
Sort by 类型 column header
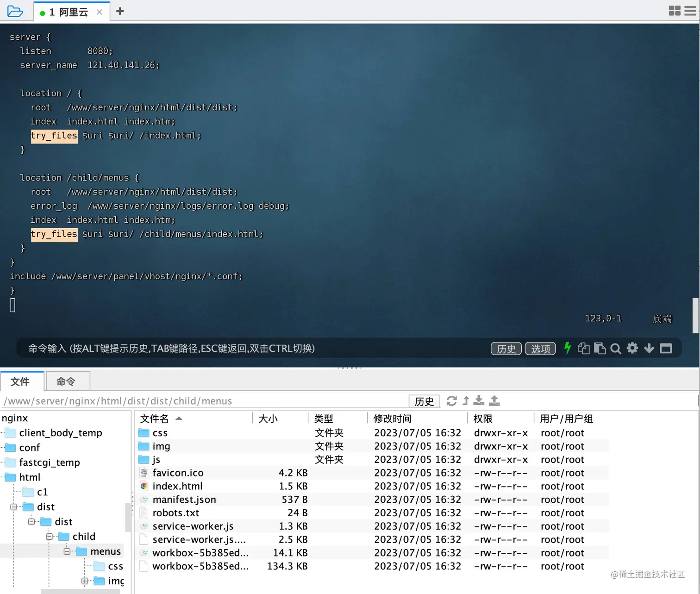(338, 419)
